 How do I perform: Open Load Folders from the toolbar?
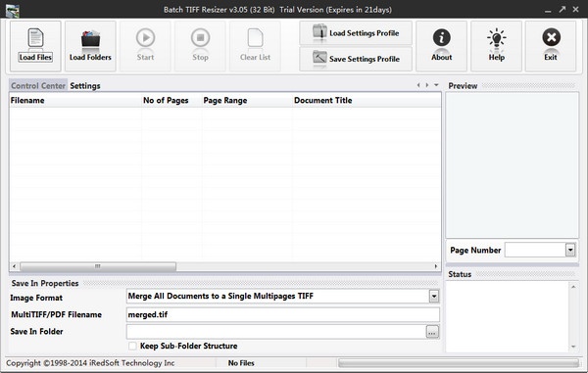(90, 46)
